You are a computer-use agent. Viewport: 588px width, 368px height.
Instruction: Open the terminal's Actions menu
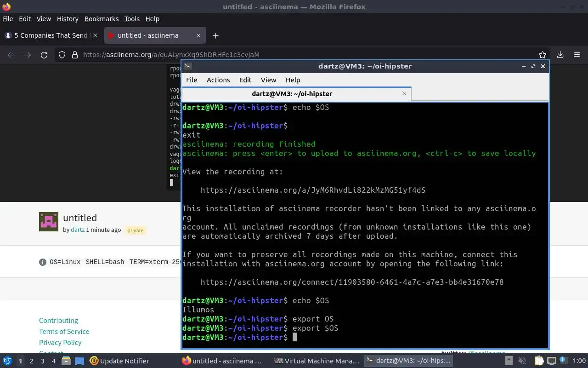(x=218, y=80)
